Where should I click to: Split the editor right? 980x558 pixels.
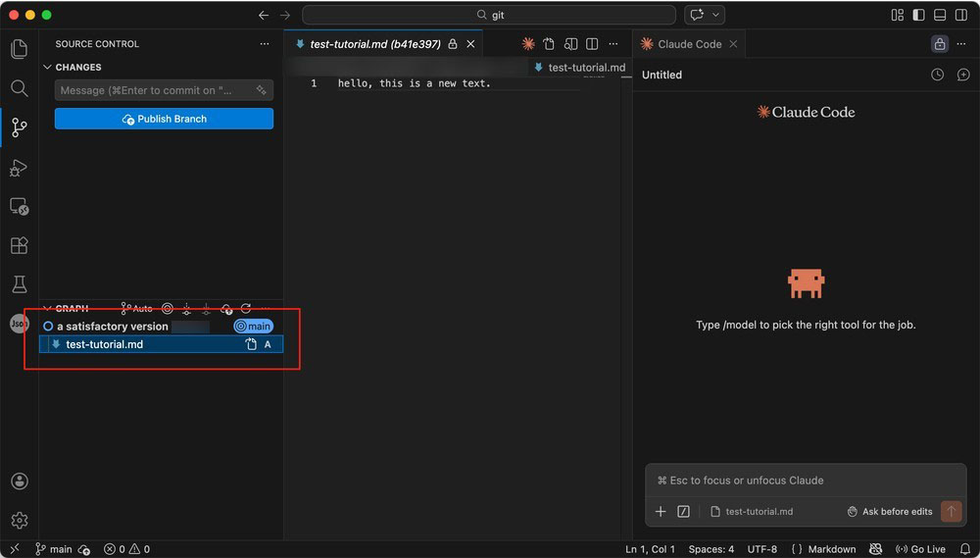(592, 44)
